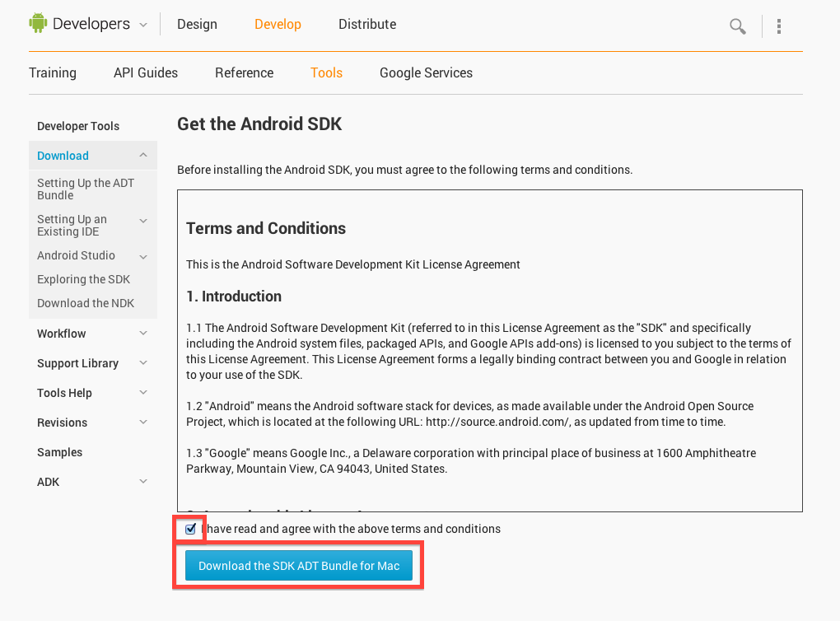Screen dimensions: 840x621
Task: Open Download the NDK link
Action: pos(86,303)
